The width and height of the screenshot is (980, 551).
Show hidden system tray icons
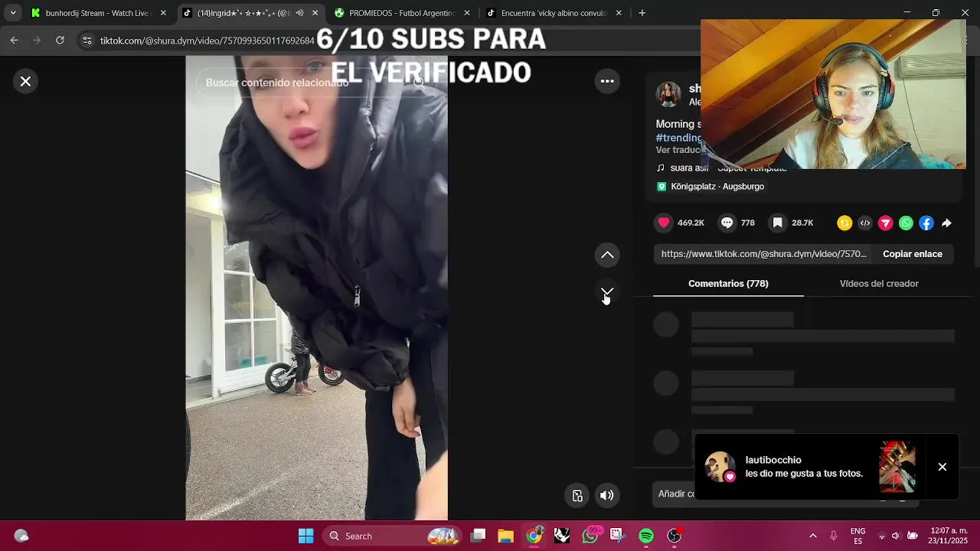[812, 536]
